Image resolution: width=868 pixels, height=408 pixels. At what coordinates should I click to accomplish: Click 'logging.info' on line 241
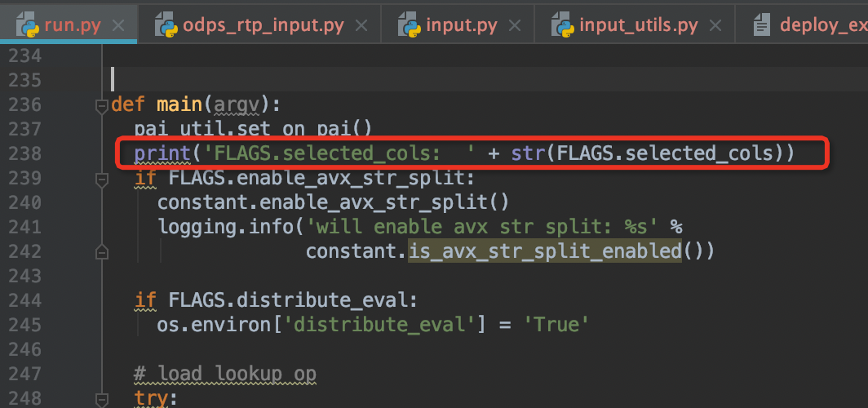(225, 227)
